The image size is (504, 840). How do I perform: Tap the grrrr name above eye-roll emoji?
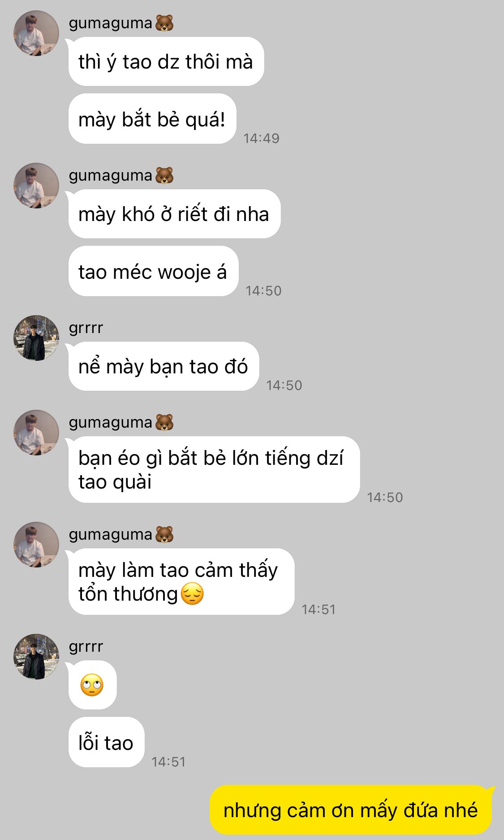[86, 647]
